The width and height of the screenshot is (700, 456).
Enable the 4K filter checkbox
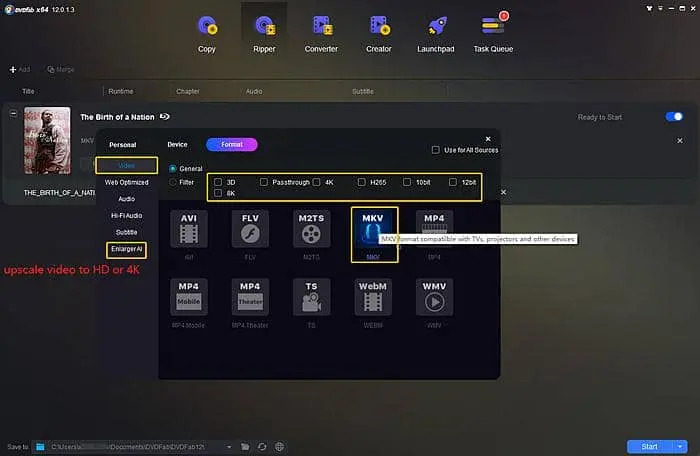point(317,182)
